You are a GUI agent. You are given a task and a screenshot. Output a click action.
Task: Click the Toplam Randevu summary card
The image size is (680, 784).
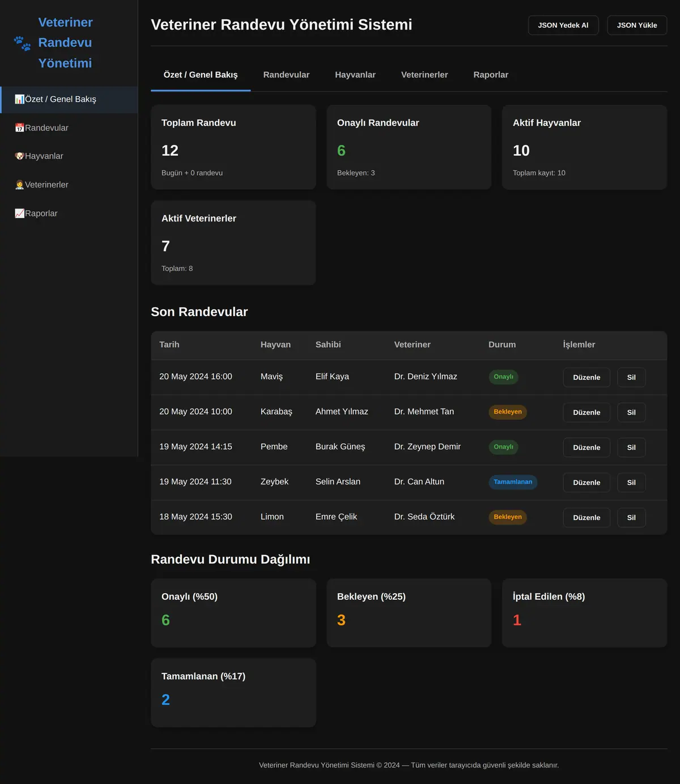pos(233,147)
